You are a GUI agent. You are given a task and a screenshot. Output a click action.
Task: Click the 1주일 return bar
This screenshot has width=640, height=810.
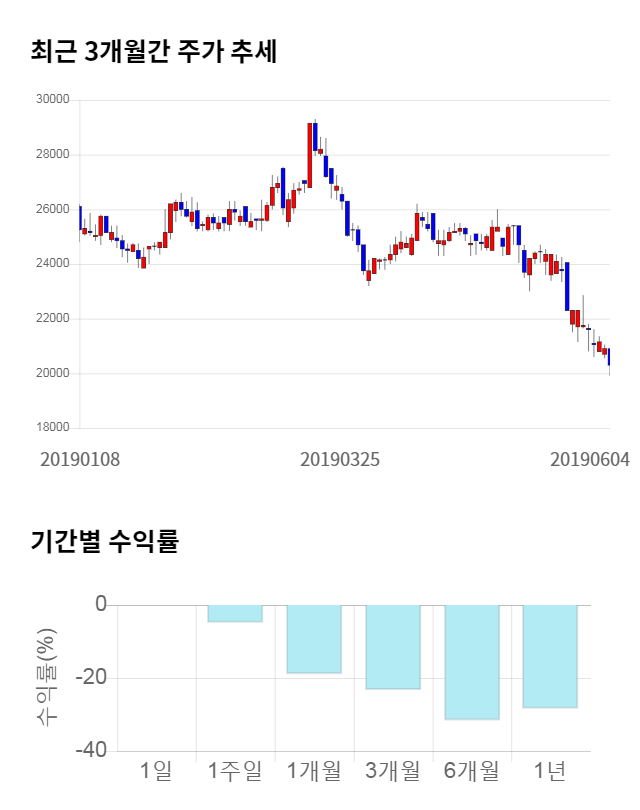coord(235,613)
